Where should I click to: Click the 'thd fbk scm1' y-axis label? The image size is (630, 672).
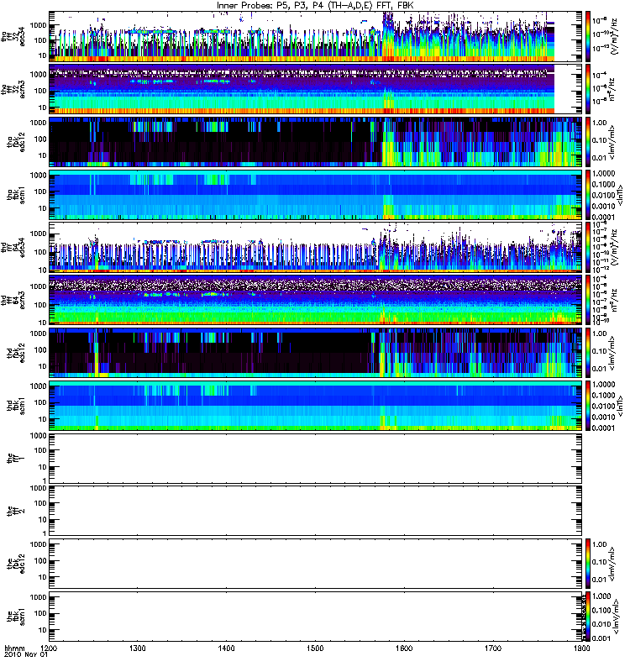16,406
